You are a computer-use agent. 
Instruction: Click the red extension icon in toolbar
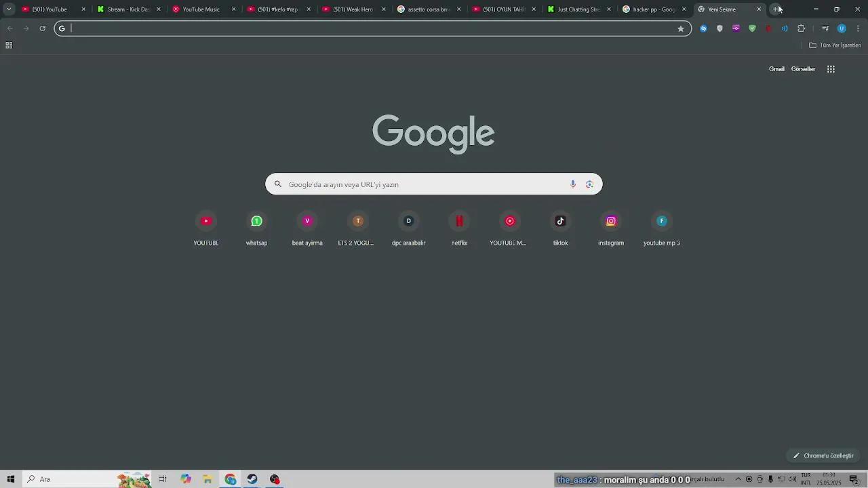coord(768,28)
